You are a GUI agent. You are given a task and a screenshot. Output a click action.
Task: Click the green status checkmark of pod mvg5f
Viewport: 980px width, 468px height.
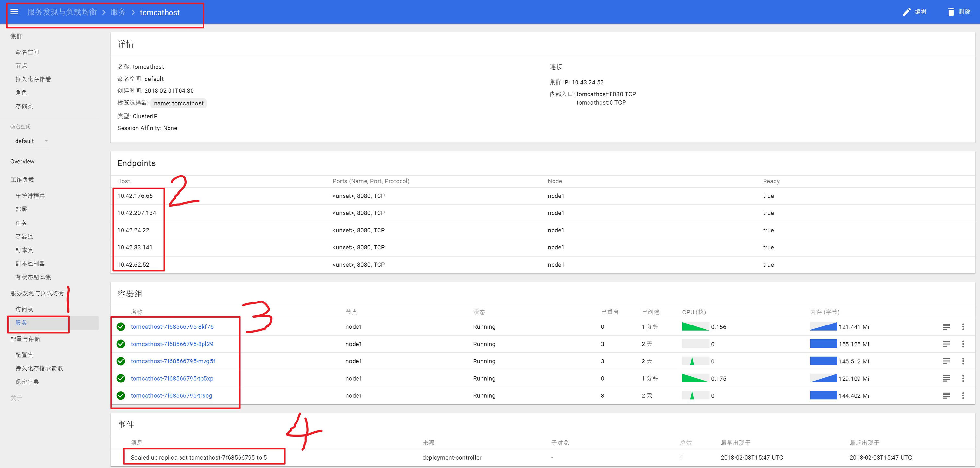tap(121, 361)
